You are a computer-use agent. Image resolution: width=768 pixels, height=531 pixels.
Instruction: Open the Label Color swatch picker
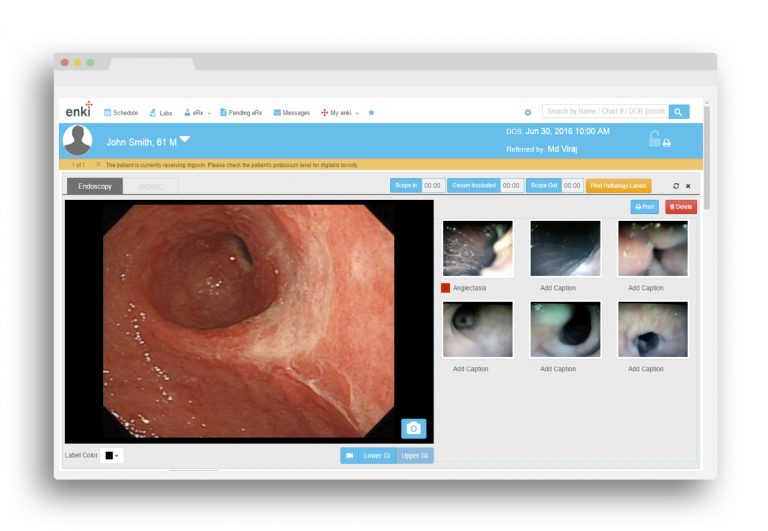coord(111,455)
